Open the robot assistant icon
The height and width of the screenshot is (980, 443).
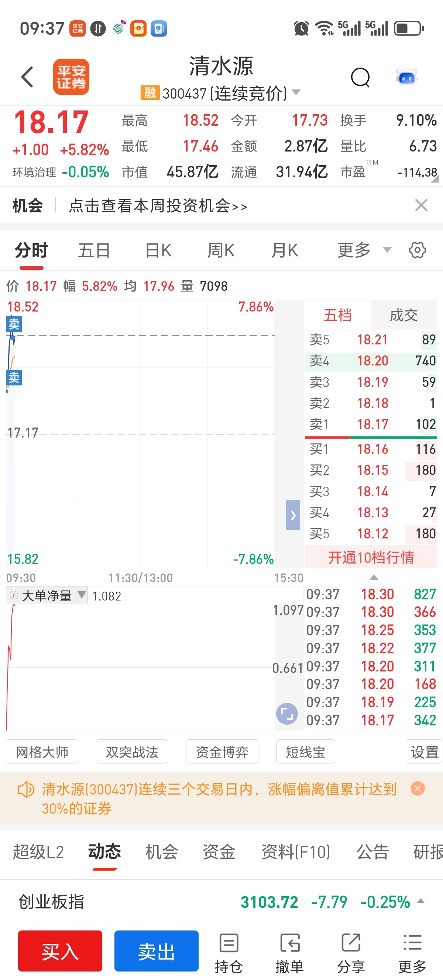coord(406,77)
